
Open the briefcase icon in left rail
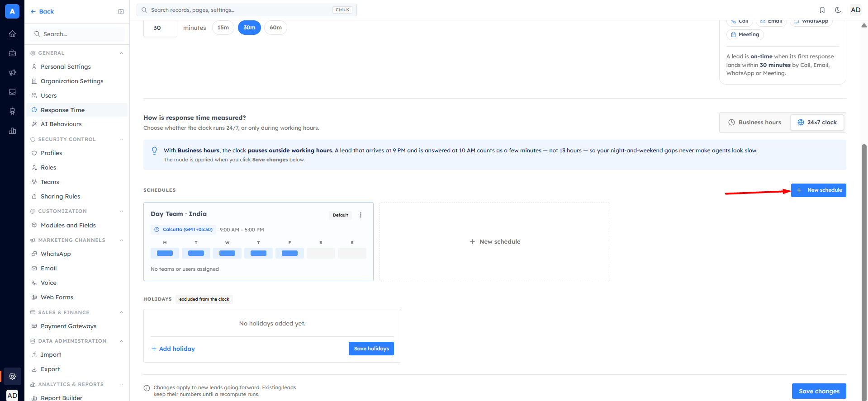pos(12,53)
